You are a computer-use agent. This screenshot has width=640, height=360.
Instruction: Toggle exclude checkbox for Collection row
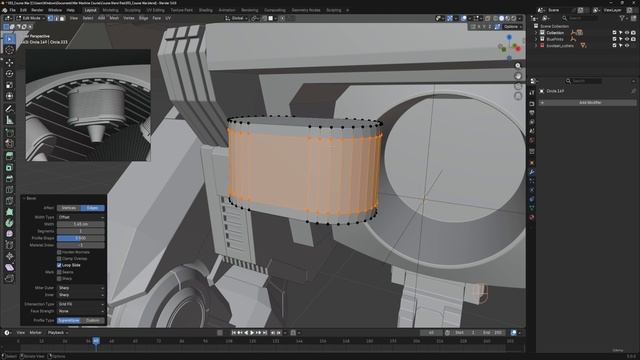[614, 33]
